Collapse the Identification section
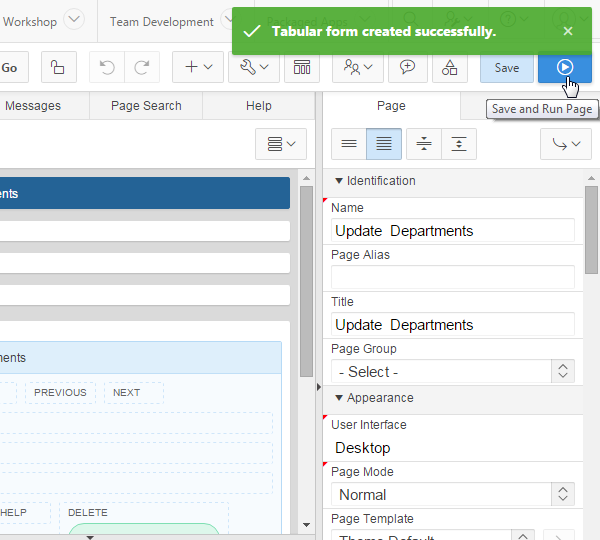Image resolution: width=600 pixels, height=540 pixels. [x=339, y=181]
